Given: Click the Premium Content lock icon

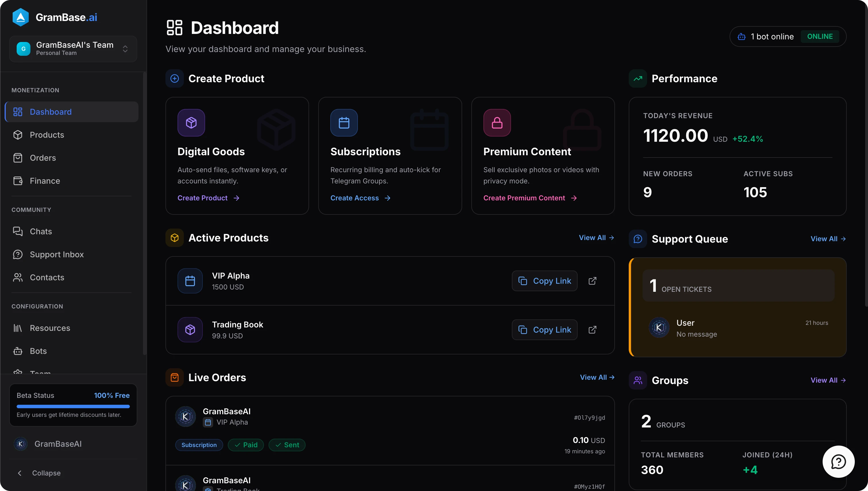Looking at the screenshot, I should tap(497, 123).
